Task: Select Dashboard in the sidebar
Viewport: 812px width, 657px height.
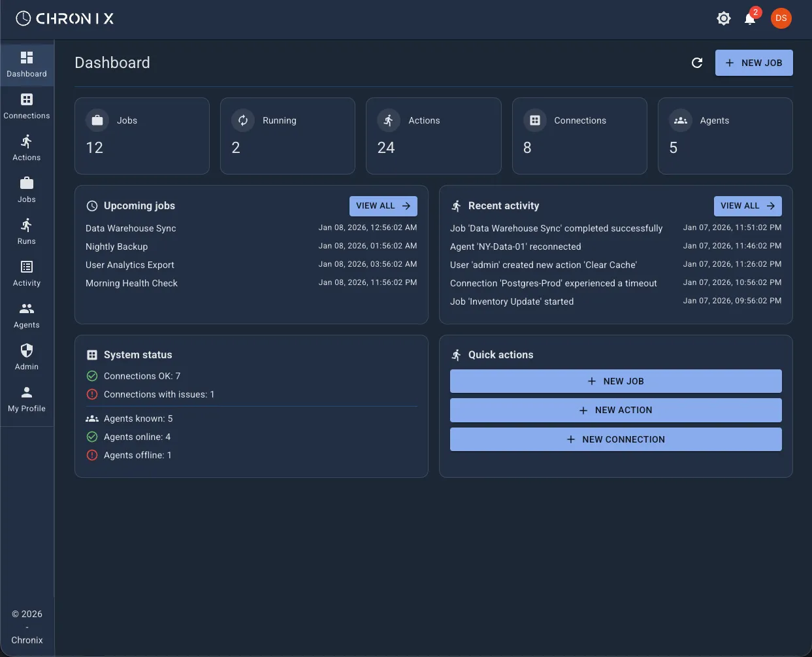Action: click(x=26, y=64)
